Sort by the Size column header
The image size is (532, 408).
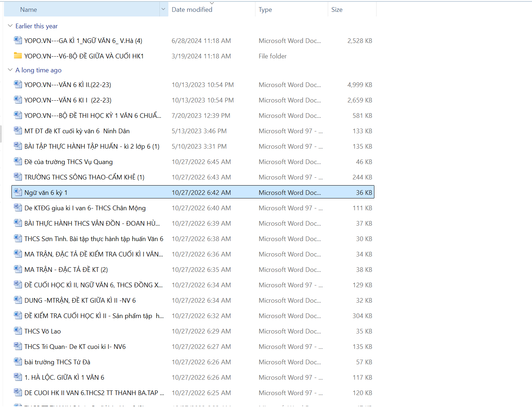[x=352, y=9]
